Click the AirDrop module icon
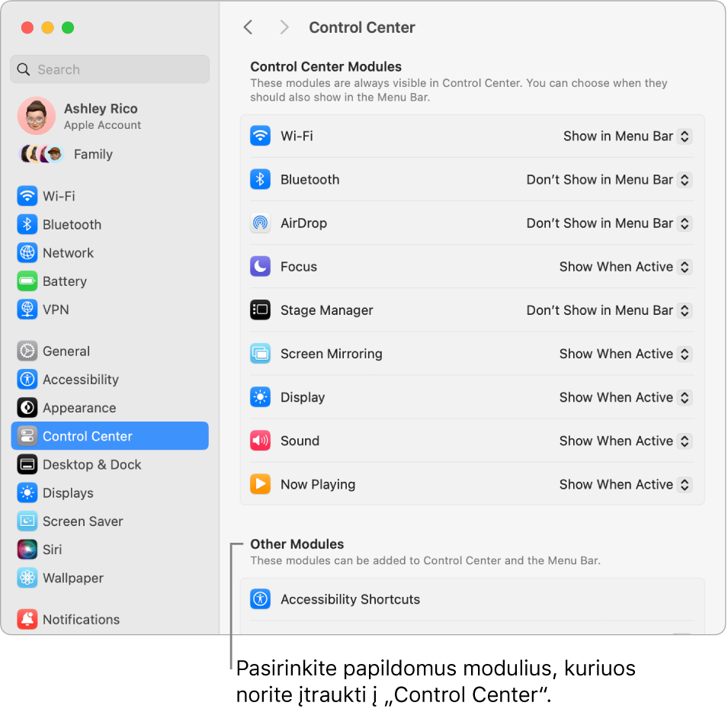The height and width of the screenshot is (712, 728). [260, 223]
